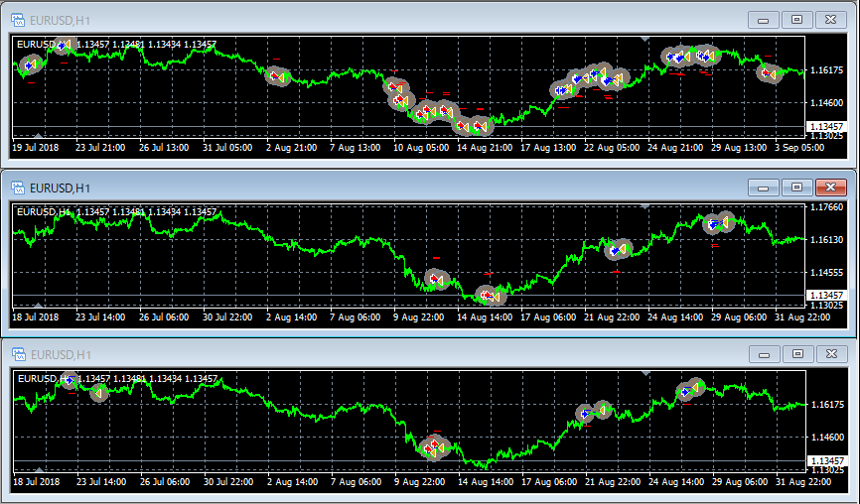
Task: Close the top EURUSD,H1 chart window
Action: (x=831, y=20)
